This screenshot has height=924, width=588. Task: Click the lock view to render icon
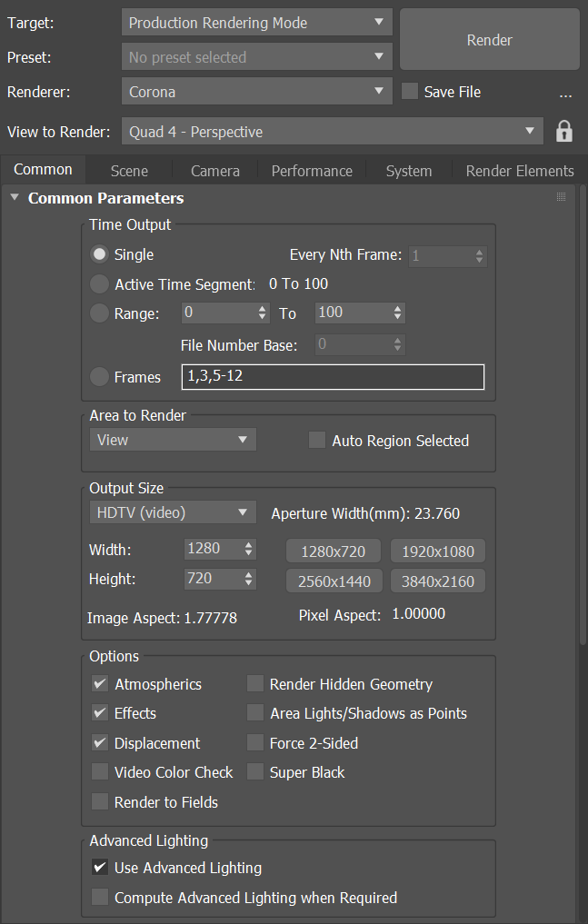[x=564, y=132]
